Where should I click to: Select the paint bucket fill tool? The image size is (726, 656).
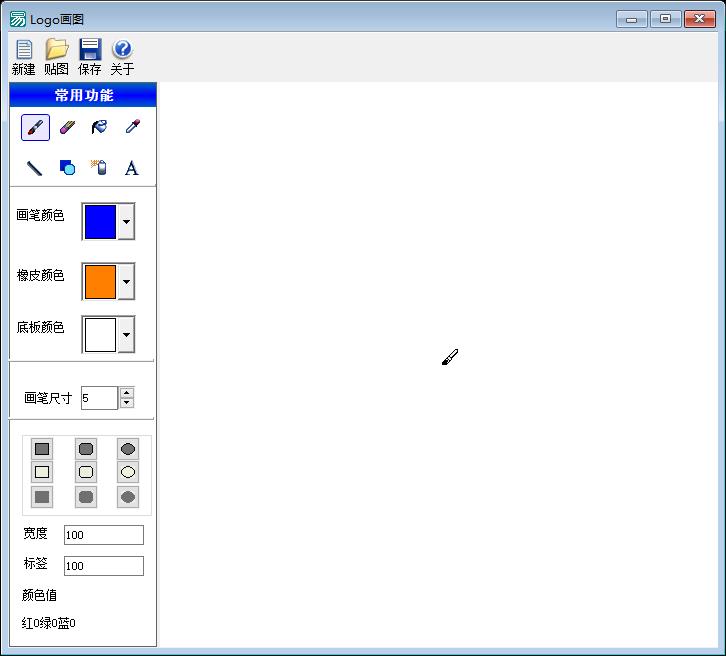pos(99,127)
